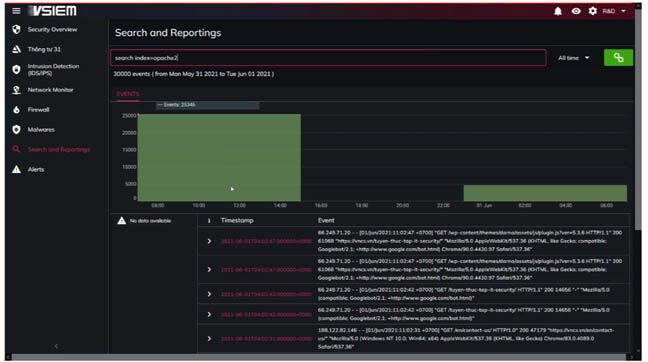Run search with green button
648x362 pixels.
click(618, 57)
